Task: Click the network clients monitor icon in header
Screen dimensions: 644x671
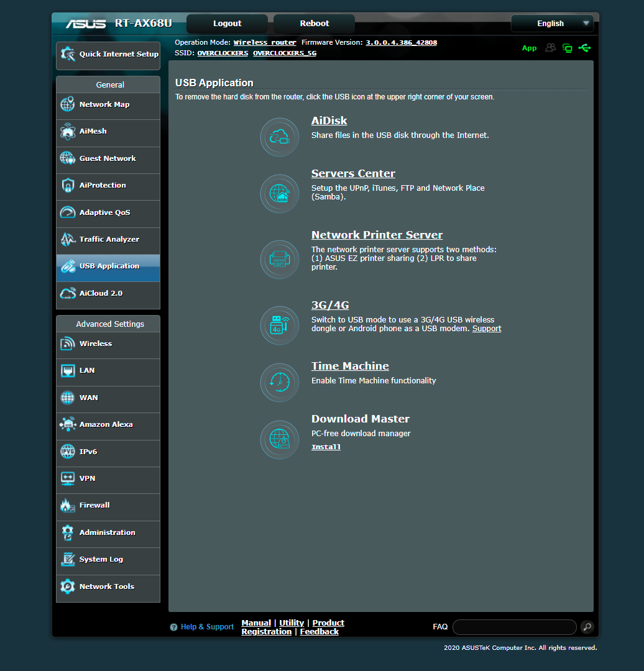Action: click(x=568, y=48)
